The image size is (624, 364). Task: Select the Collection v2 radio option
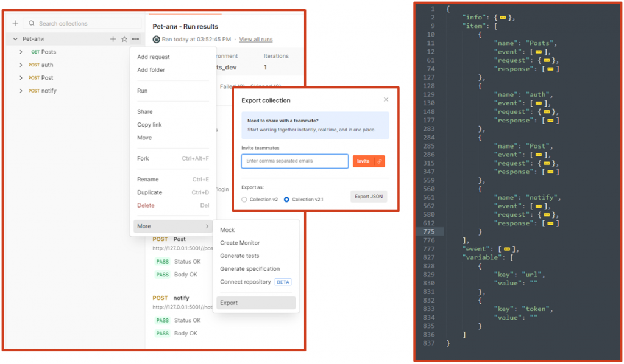click(244, 200)
